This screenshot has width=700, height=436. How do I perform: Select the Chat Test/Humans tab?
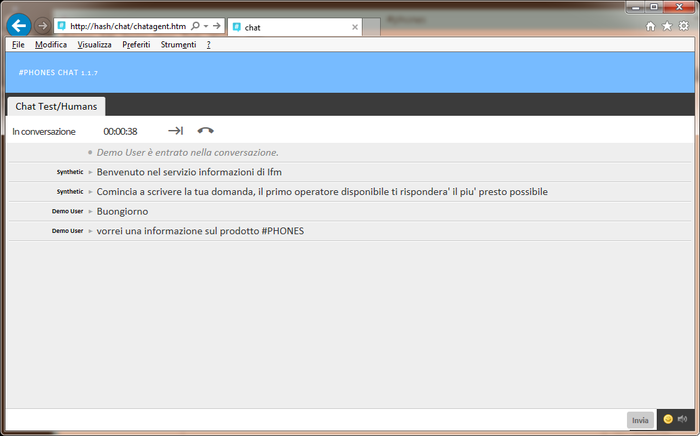(56, 106)
